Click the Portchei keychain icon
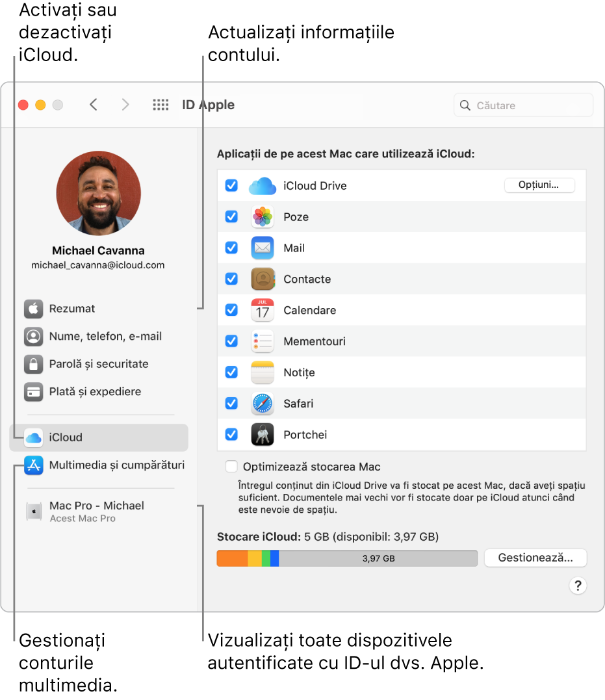605x700 pixels. pyautogui.click(x=262, y=434)
